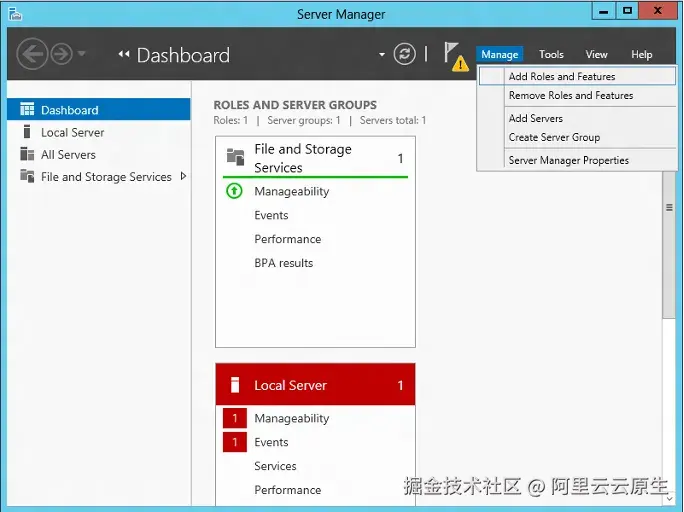Viewport: 684px width, 512px height.
Task: Open Performance in Local Server tile
Action: [x=287, y=490]
